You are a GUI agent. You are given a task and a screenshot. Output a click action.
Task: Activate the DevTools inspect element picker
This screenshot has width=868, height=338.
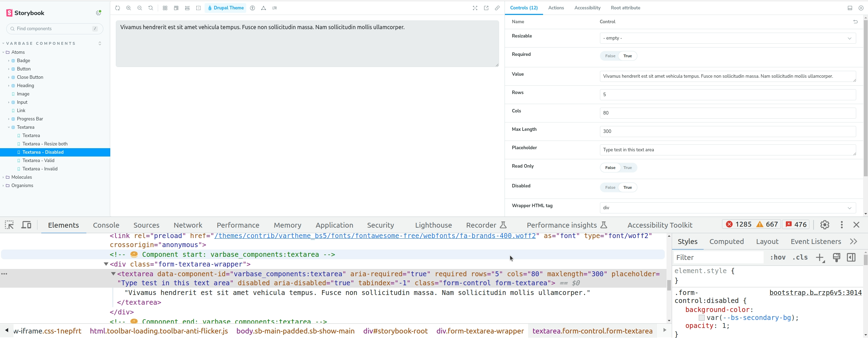coord(9,225)
